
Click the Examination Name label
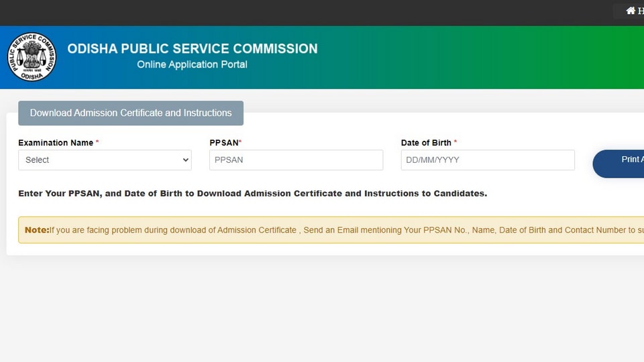tap(56, 143)
